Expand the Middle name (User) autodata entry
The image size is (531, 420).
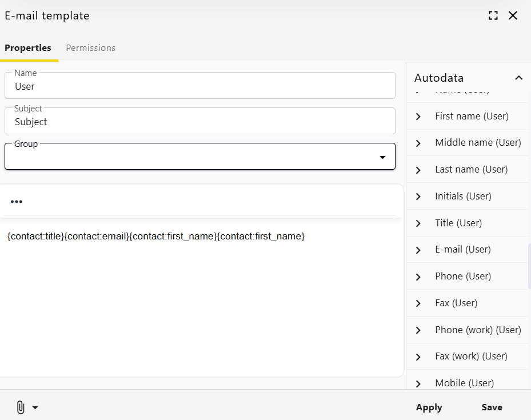[x=418, y=142]
